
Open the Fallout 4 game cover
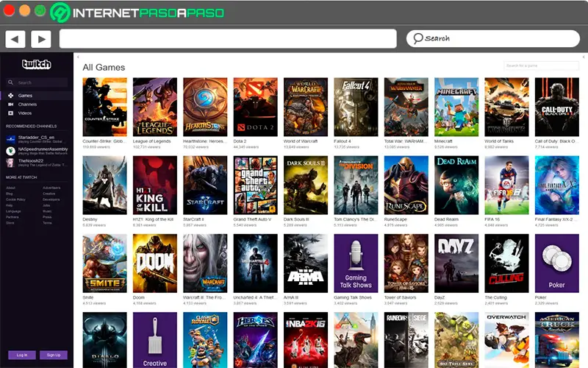(x=356, y=107)
